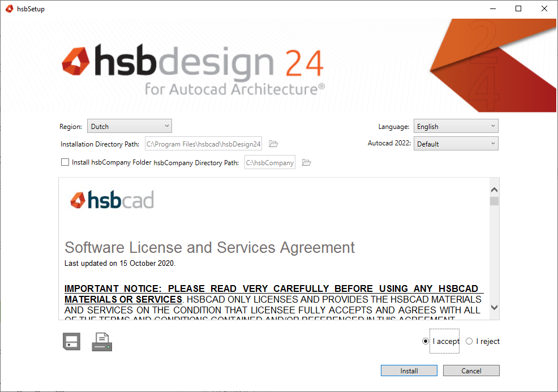Click the hsbSetup title bar app icon
The height and width of the screenshot is (392, 558).
[x=10, y=9]
